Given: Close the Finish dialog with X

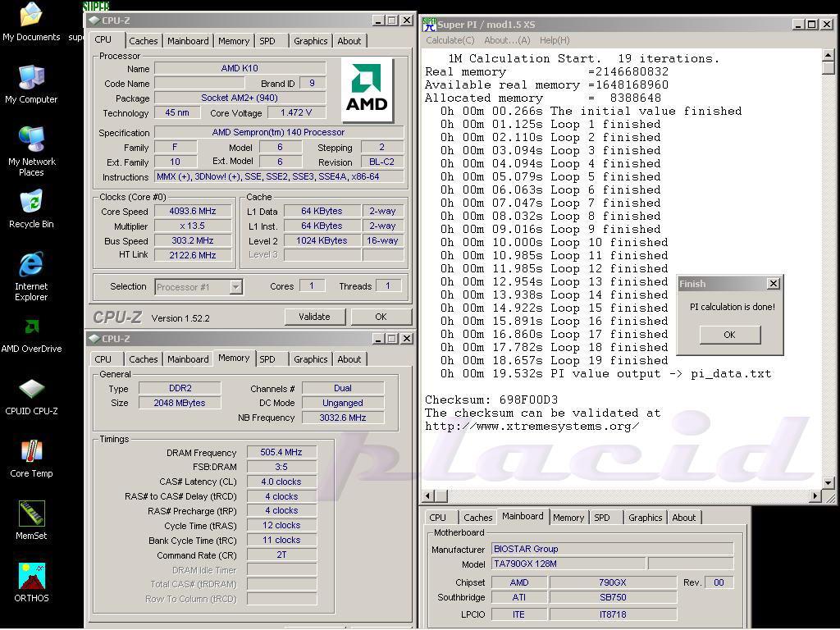Looking at the screenshot, I should [x=773, y=284].
